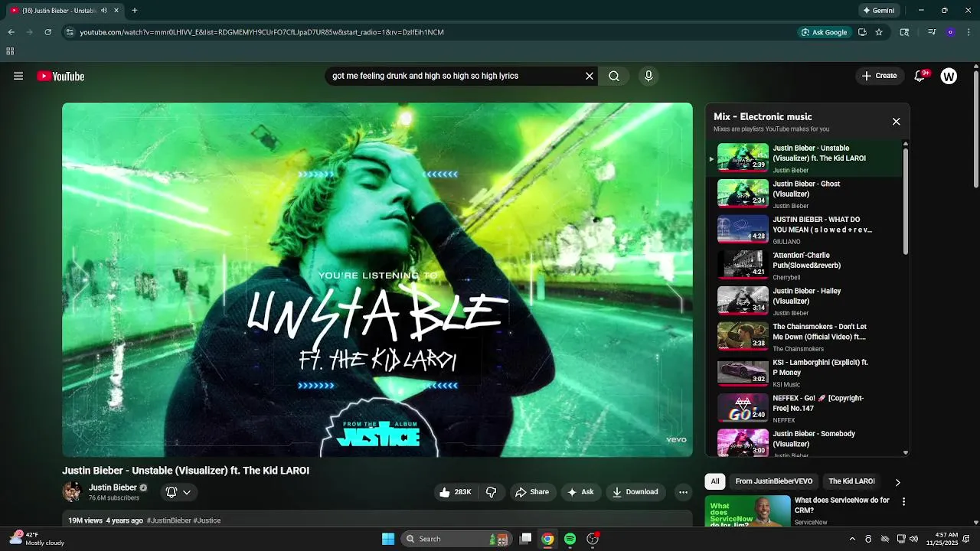Open Justin Bieber channel avatar
980x551 pixels.
pyautogui.click(x=72, y=492)
